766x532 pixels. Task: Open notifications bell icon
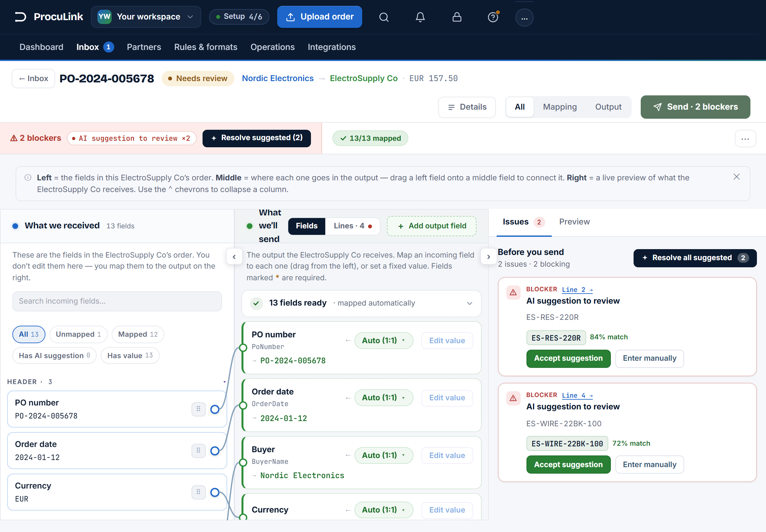pos(420,17)
